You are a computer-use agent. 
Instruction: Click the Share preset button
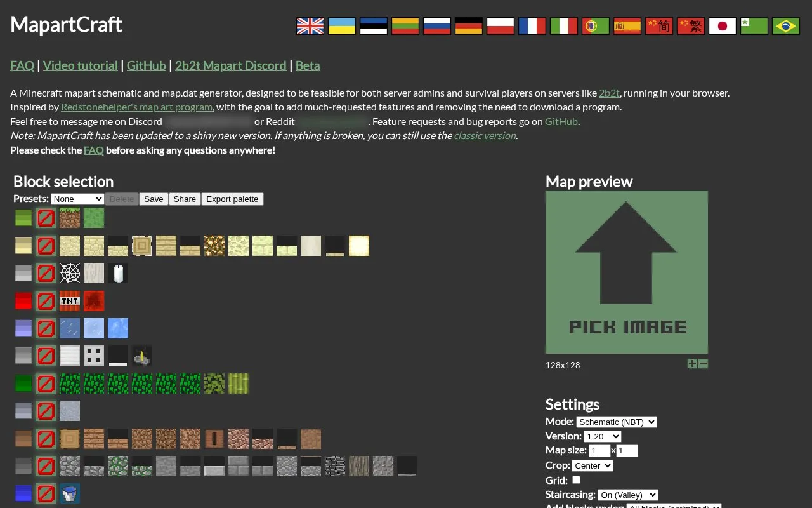click(185, 199)
